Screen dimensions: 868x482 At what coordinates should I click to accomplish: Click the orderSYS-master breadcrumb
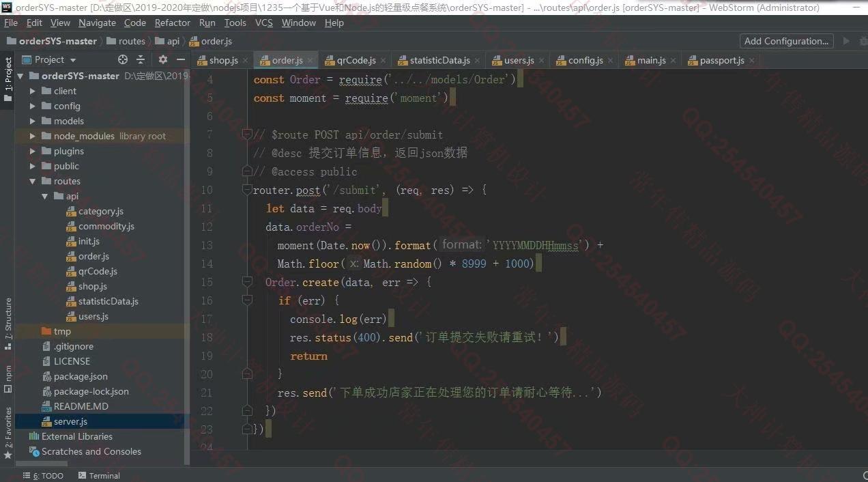pyautogui.click(x=53, y=41)
